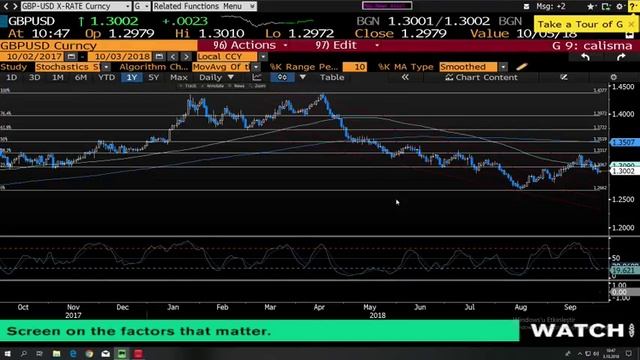Viewport: 640px width, 360px height.
Task: Click the 1.3507 price label on axis
Action: pyautogui.click(x=624, y=142)
